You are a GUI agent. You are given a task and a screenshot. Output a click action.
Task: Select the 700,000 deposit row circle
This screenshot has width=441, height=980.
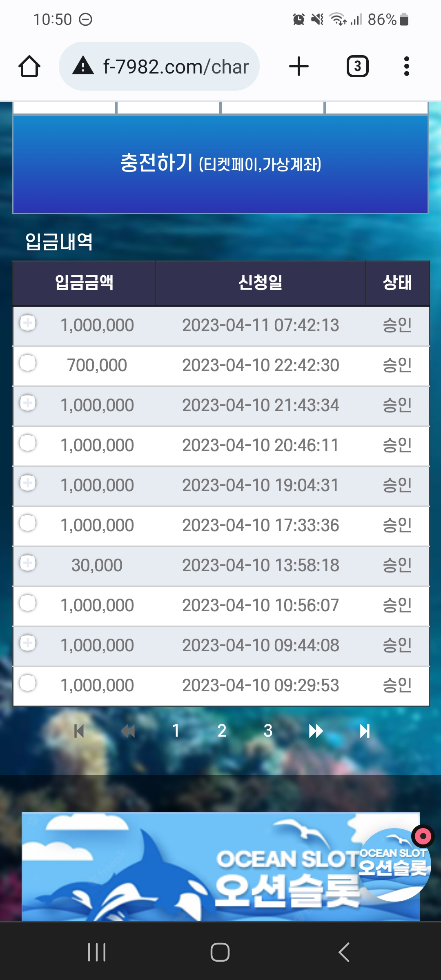pos(28,363)
